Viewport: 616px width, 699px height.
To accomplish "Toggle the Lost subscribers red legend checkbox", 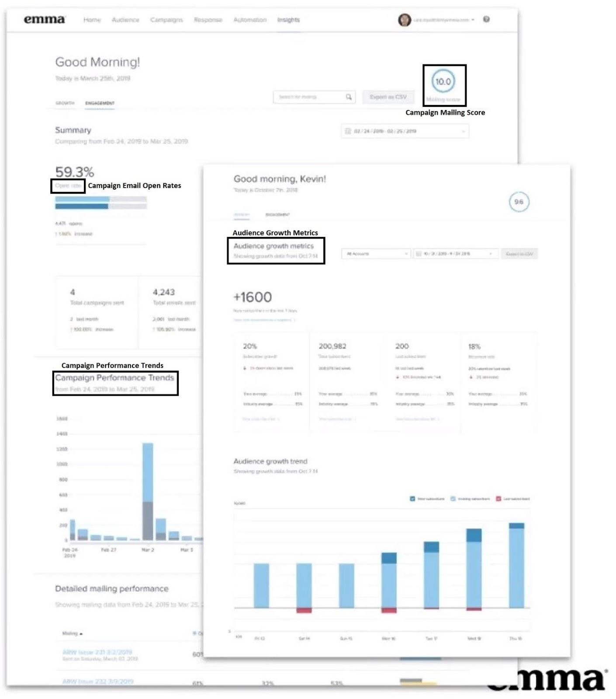I will tap(498, 498).
